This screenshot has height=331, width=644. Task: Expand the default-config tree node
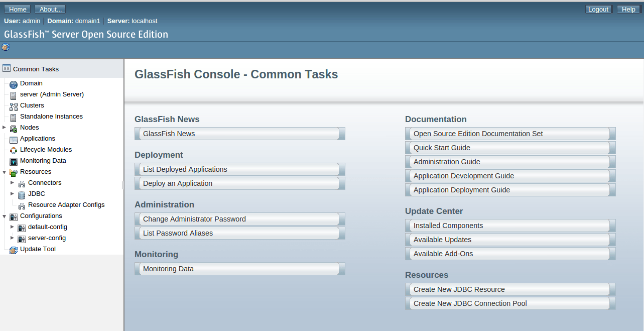click(x=12, y=227)
